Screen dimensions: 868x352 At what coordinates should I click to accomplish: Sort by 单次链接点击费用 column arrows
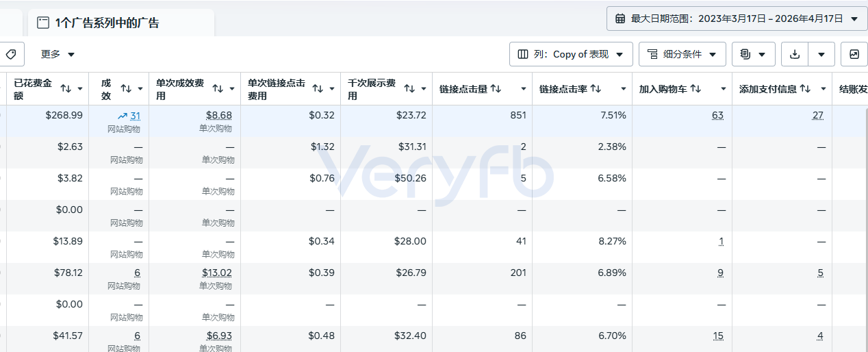coord(318,88)
